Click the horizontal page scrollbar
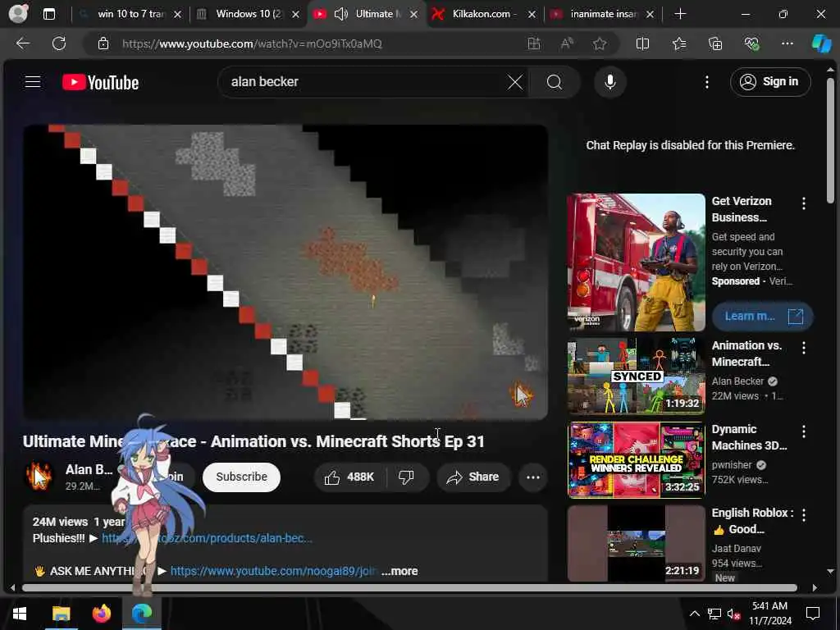 [409, 587]
